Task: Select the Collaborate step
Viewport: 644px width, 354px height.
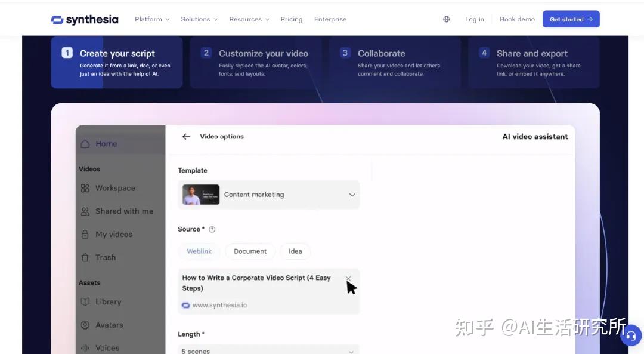Action: click(395, 63)
